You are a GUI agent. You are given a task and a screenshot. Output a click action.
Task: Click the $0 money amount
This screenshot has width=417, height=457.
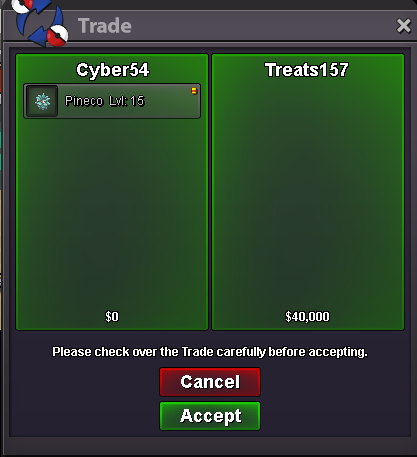[x=112, y=316]
